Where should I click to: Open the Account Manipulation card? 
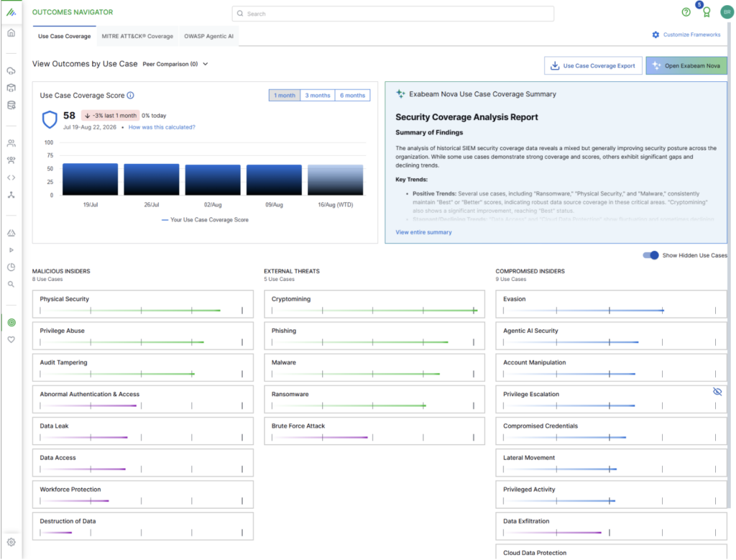tap(611, 367)
